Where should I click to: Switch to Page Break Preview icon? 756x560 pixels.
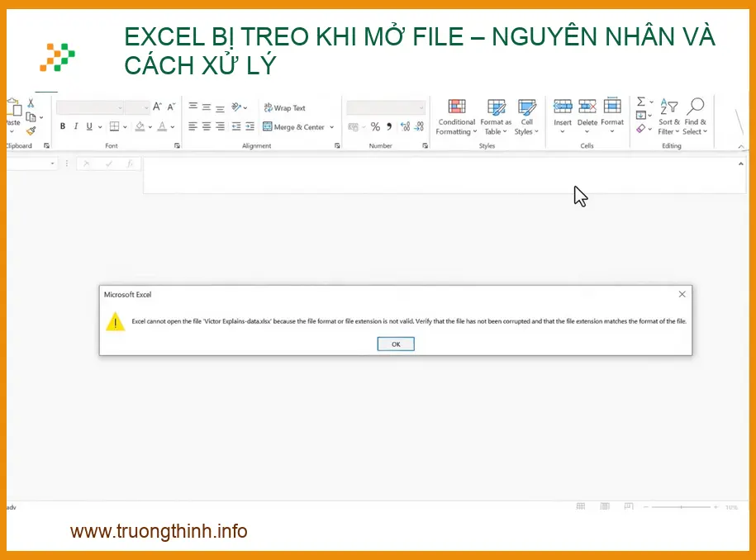tap(628, 506)
